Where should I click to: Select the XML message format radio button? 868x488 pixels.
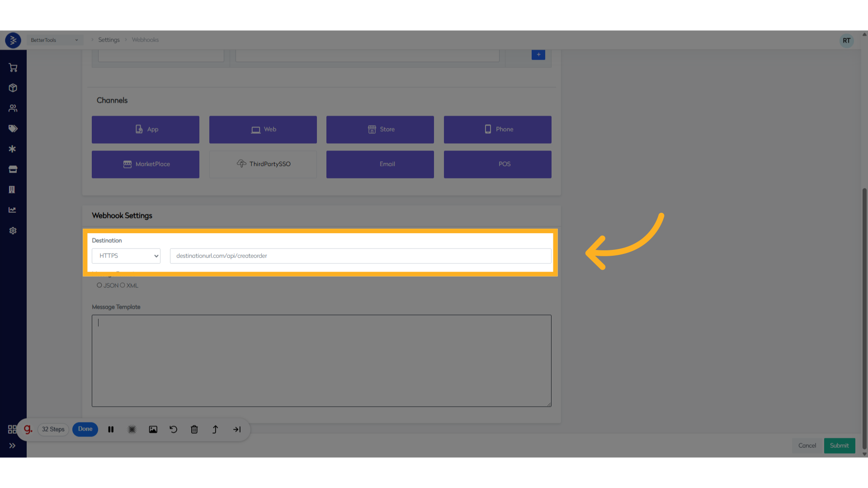click(123, 285)
